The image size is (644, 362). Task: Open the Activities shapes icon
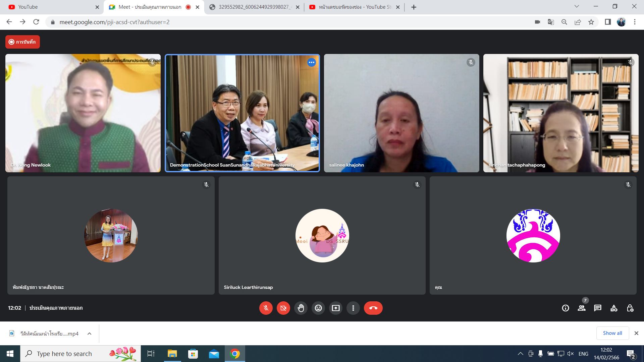(614, 308)
